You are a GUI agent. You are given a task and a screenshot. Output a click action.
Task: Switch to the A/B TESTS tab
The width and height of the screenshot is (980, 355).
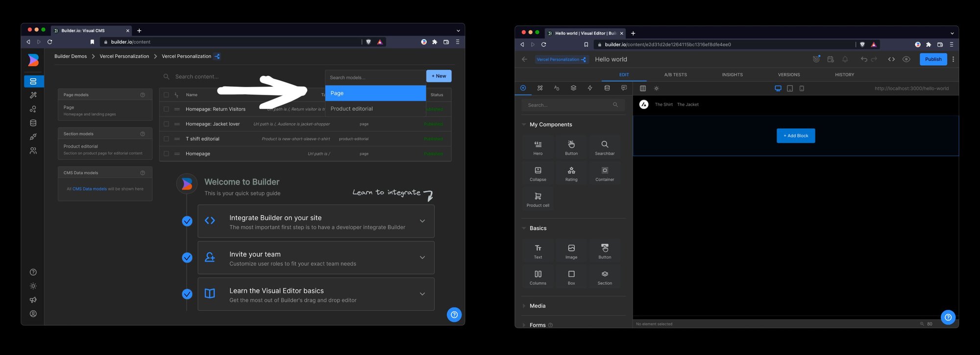pos(675,75)
